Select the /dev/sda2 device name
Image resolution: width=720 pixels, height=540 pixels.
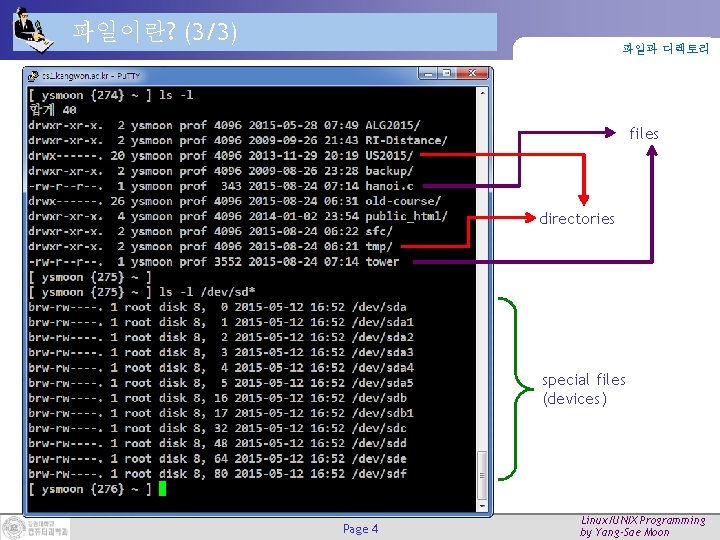pyautogui.click(x=382, y=337)
